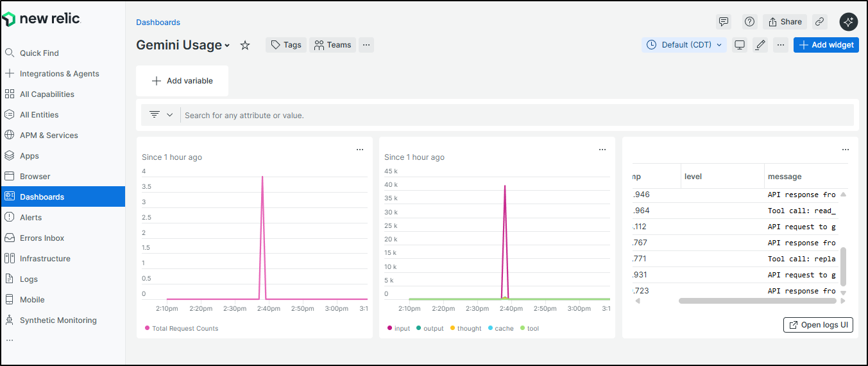The image size is (868, 366).
Task: Toggle tool series in legend
Action: [x=529, y=328]
